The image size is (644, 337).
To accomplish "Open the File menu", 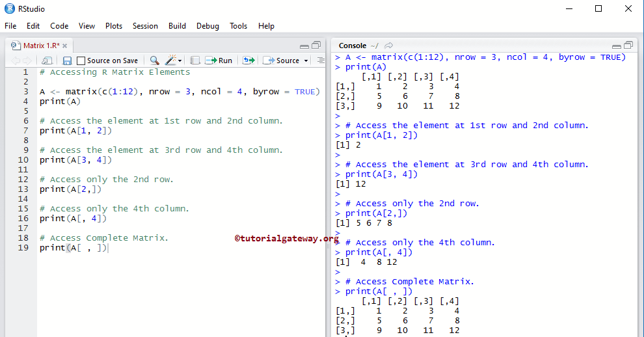I will [10, 26].
